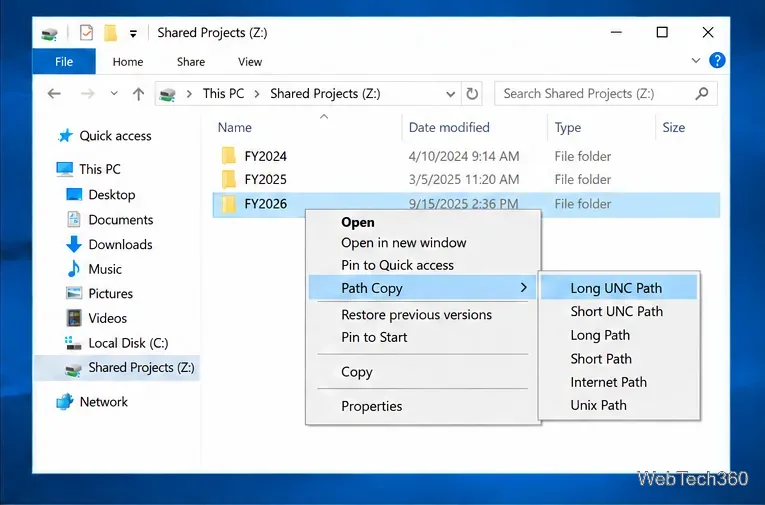Choose Pin to Quick access
Screen dimensions: 765x505
(x=397, y=265)
